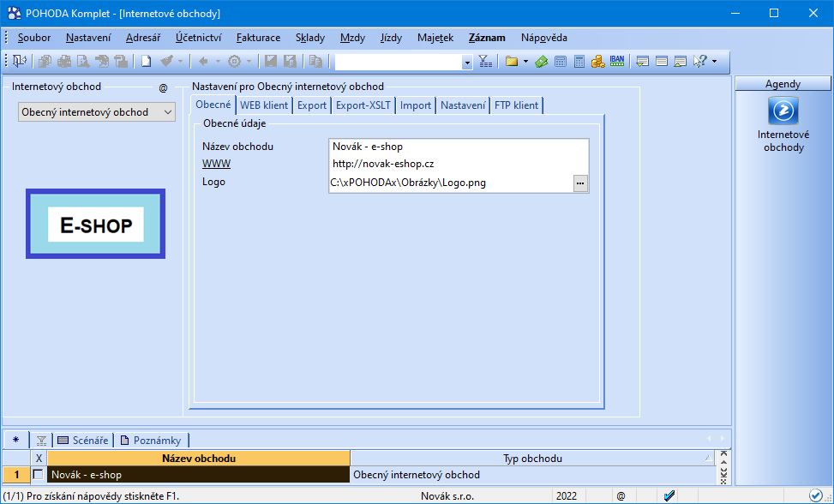Open the Scénáře tab in the bottom panel
This screenshot has height=504, width=834.
tap(83, 441)
